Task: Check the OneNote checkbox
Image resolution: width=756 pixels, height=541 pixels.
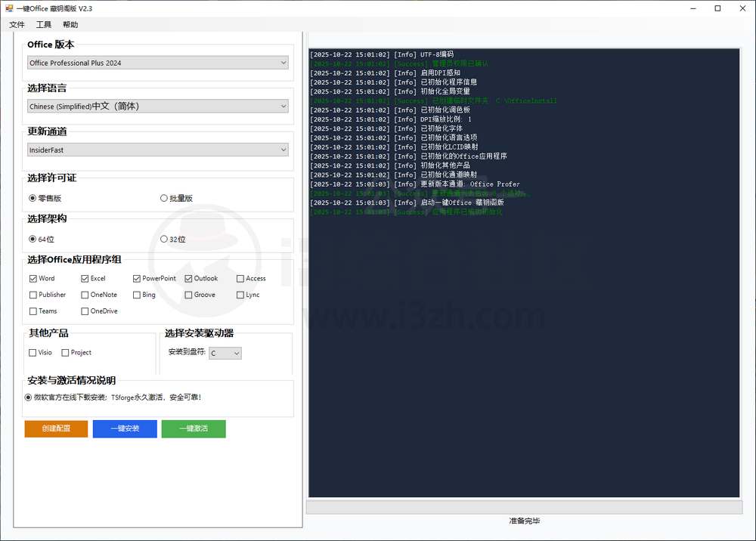Action: click(85, 295)
